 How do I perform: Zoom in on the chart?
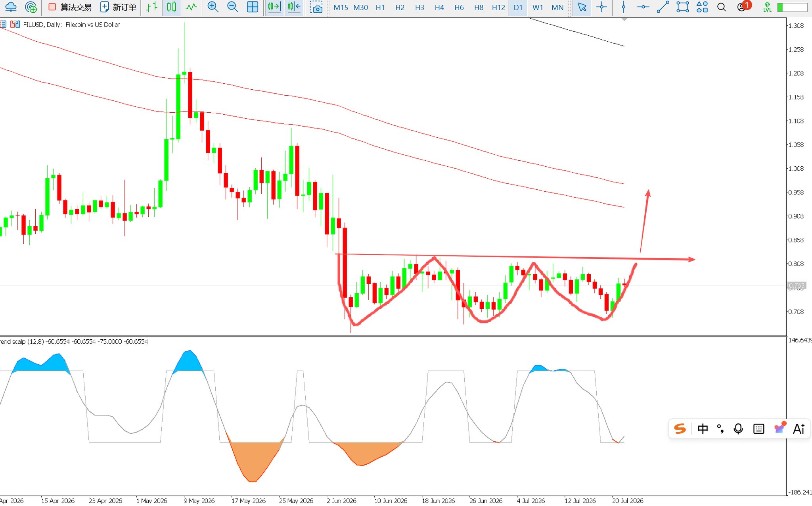(213, 7)
